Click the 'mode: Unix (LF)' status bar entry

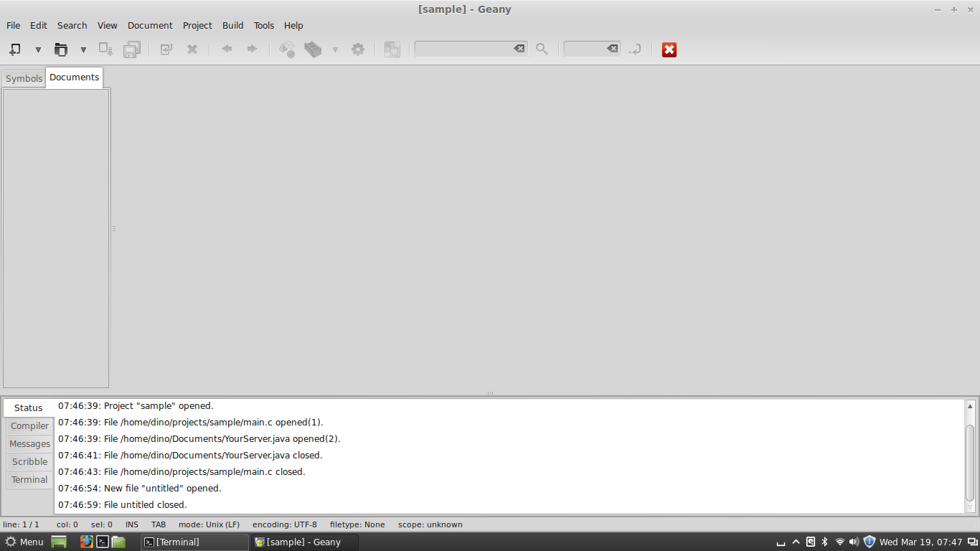(209, 524)
